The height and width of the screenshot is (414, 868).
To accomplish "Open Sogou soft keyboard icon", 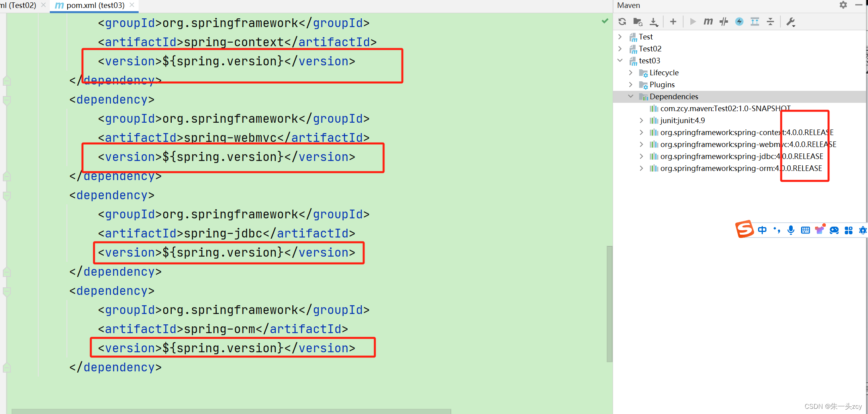I will tap(805, 230).
